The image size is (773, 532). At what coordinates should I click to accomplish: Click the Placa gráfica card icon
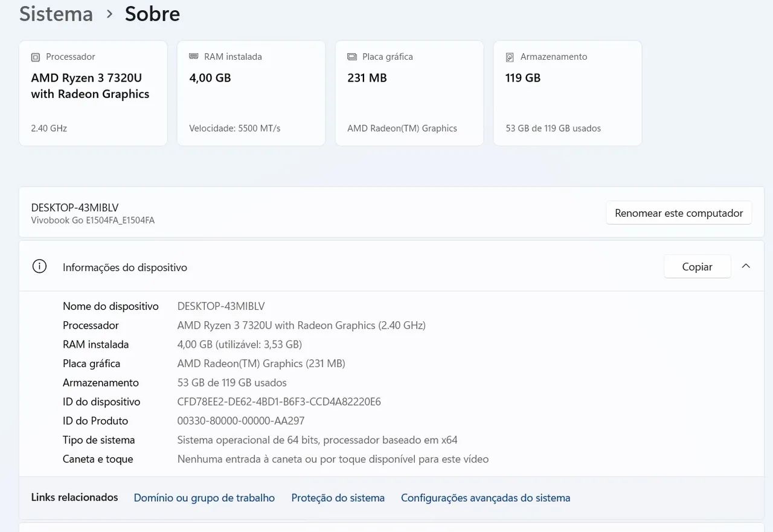coord(352,57)
